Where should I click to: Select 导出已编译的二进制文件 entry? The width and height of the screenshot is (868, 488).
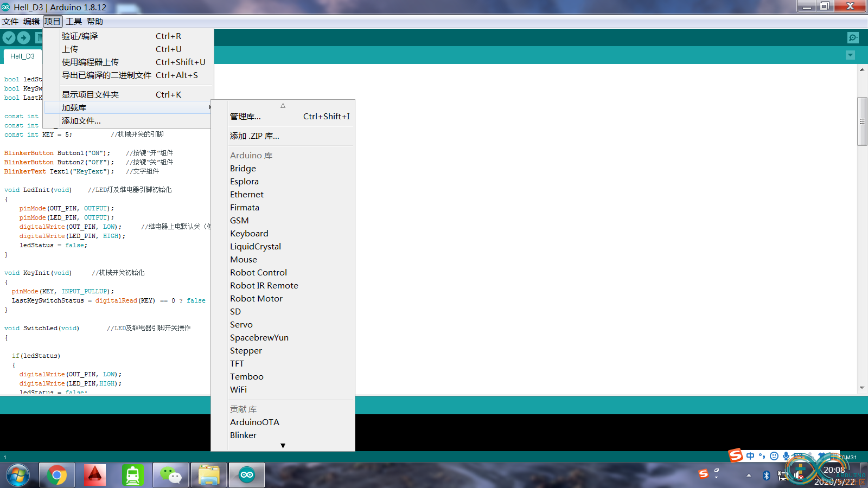click(x=129, y=75)
